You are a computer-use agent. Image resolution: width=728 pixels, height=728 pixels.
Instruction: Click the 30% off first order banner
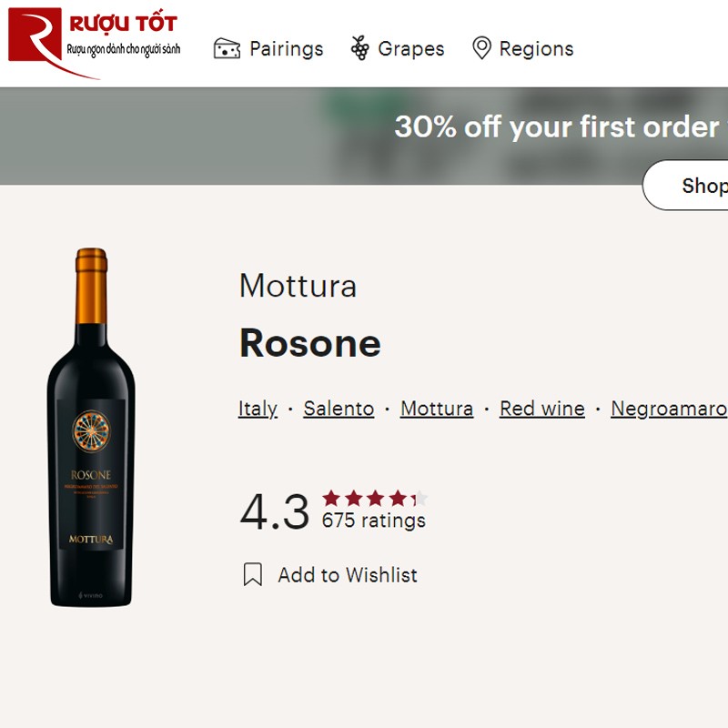tap(555, 127)
